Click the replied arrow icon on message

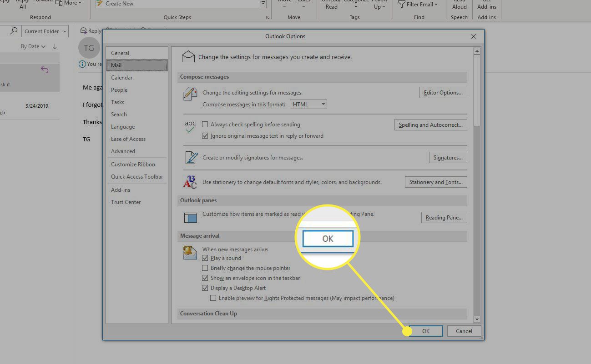[x=45, y=70]
